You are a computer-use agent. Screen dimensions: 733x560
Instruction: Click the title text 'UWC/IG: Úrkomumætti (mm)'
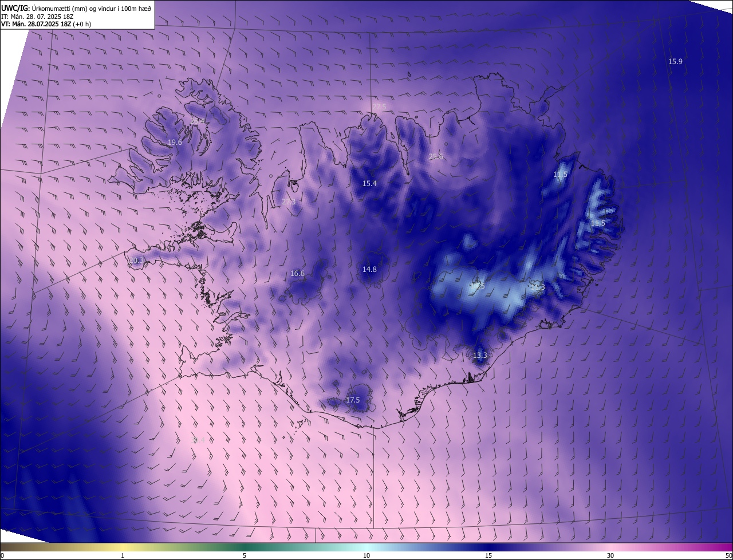44,7
